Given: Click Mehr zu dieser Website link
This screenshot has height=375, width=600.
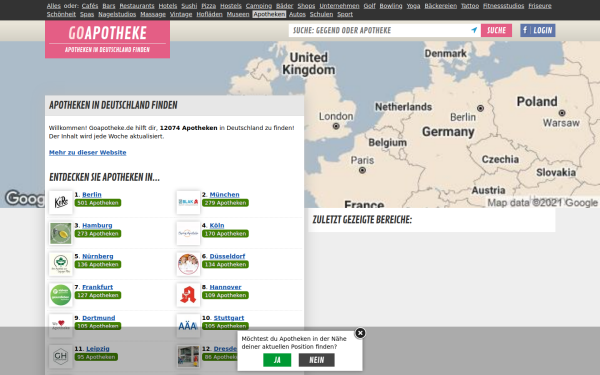Looking at the screenshot, I should coord(88,152).
